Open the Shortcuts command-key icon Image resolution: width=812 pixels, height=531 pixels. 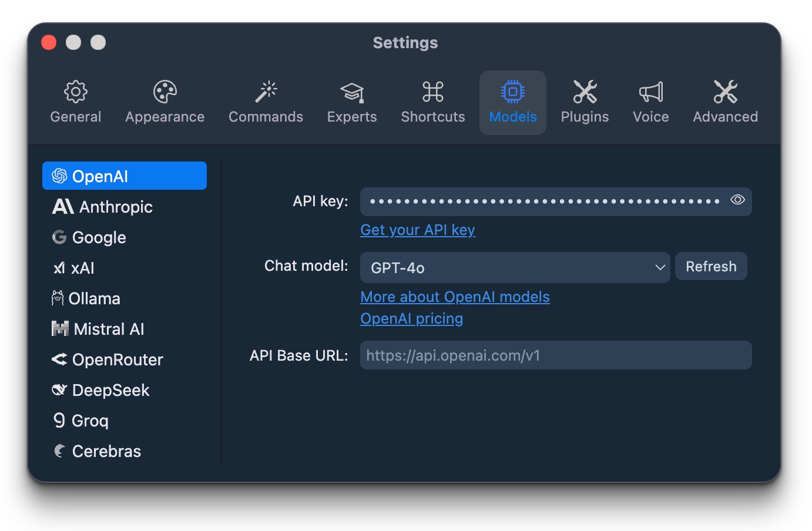tap(433, 92)
